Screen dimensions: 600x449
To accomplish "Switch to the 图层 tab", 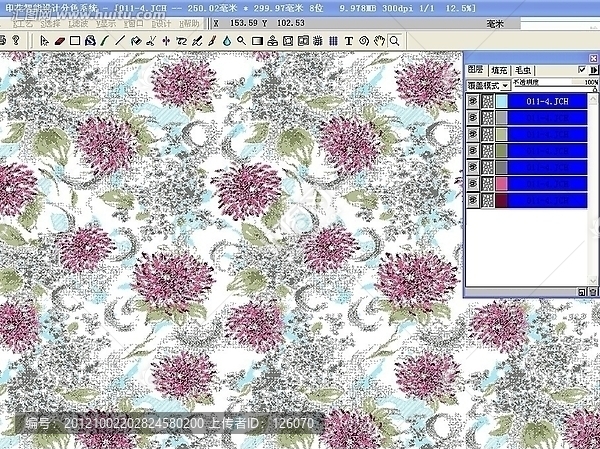I will [x=475, y=70].
